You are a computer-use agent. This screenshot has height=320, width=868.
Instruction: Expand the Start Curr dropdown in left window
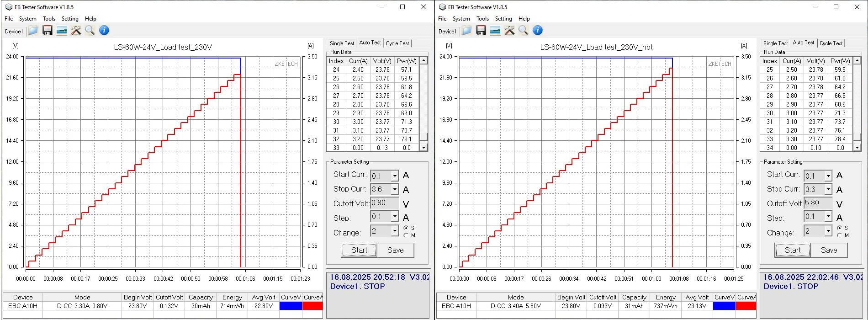tap(394, 176)
